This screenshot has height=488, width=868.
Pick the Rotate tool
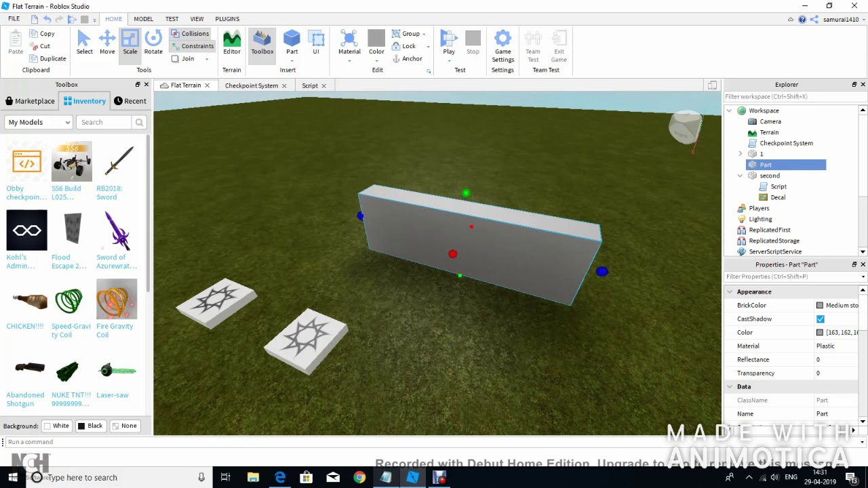pos(153,43)
